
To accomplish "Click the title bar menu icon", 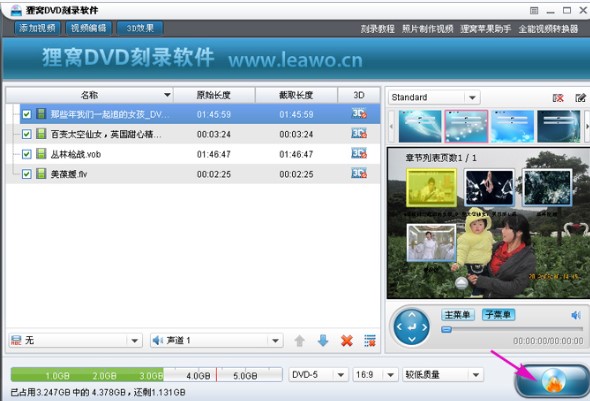I will click(534, 11).
